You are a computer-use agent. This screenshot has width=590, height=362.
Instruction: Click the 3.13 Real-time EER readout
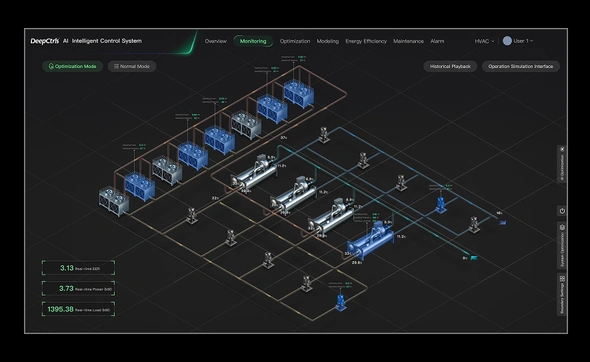point(78,268)
